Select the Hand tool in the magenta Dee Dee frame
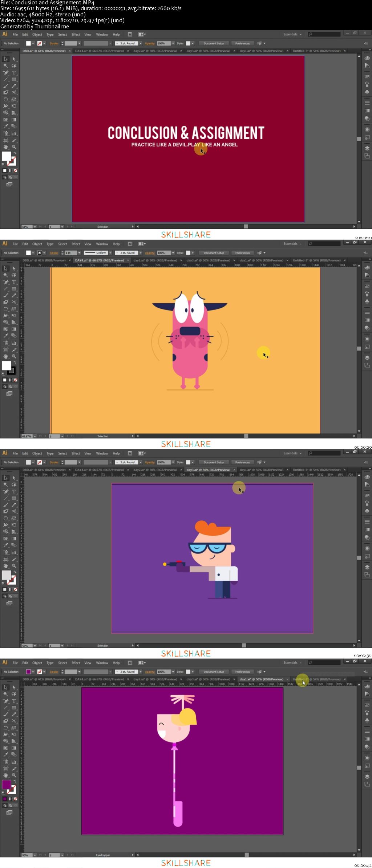Image resolution: width=372 pixels, height=868 pixels. pyautogui.click(x=6, y=775)
